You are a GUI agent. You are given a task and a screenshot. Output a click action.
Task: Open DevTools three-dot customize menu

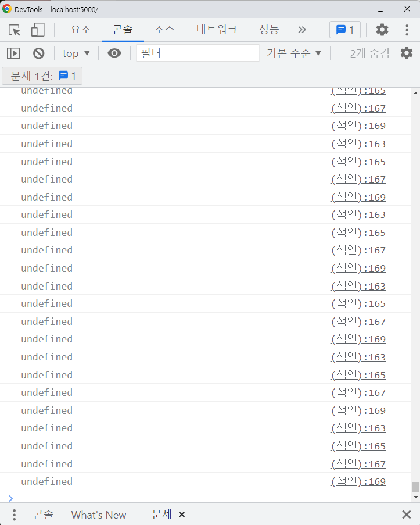click(407, 30)
